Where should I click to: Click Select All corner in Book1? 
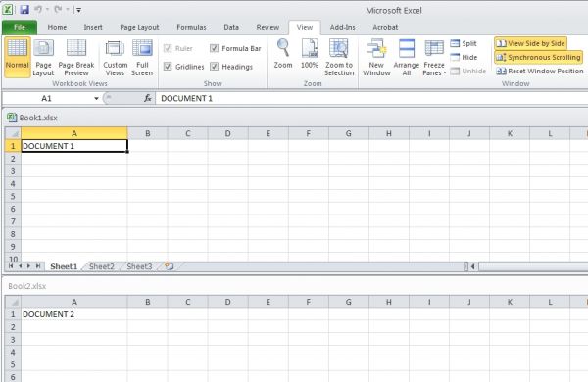(x=13, y=133)
